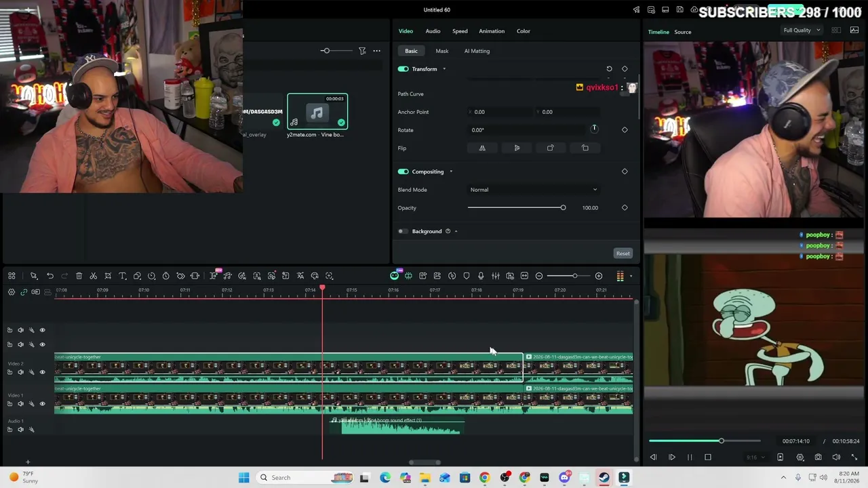The image size is (868, 488).
Task: Select the Timeline preview view
Action: (x=658, y=32)
